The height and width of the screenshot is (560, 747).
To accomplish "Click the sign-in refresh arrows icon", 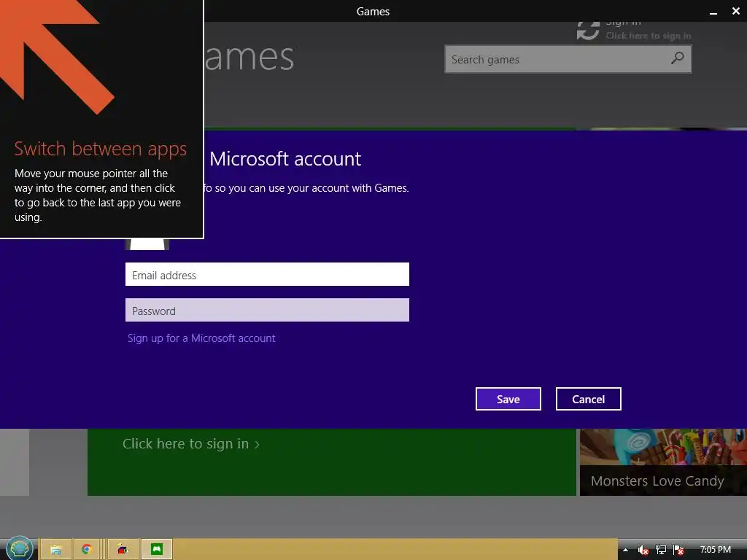I will click(x=588, y=31).
